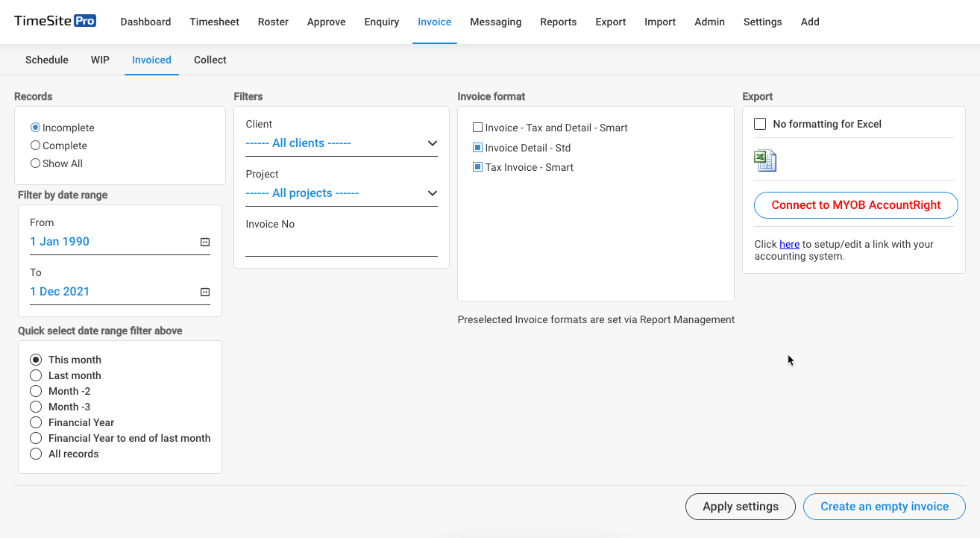The height and width of the screenshot is (538, 980).
Task: Follow the 'here' accounting setup link
Action: tap(790, 244)
